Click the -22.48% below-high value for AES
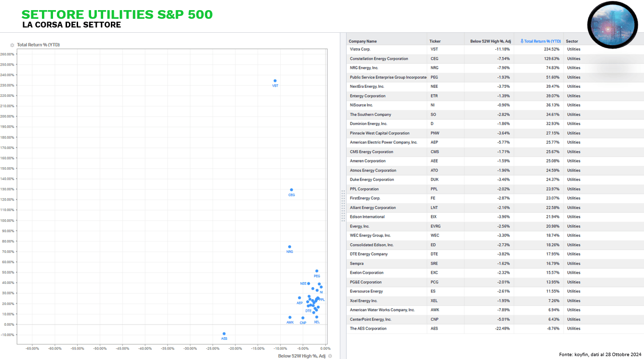644x359 pixels. [x=502, y=329]
